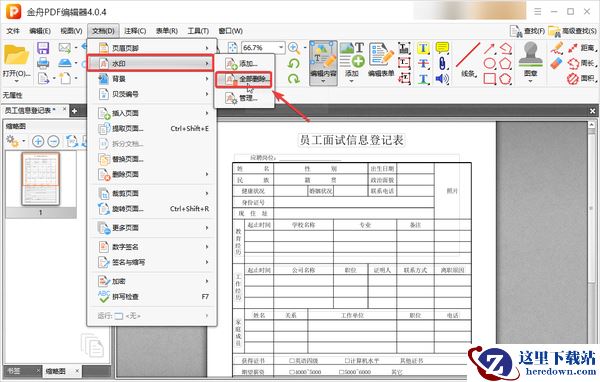Image resolution: width=600 pixels, height=382 pixels.
Task: Select the pencil freehand drawing tool
Action: pyautogui.click(x=557, y=47)
